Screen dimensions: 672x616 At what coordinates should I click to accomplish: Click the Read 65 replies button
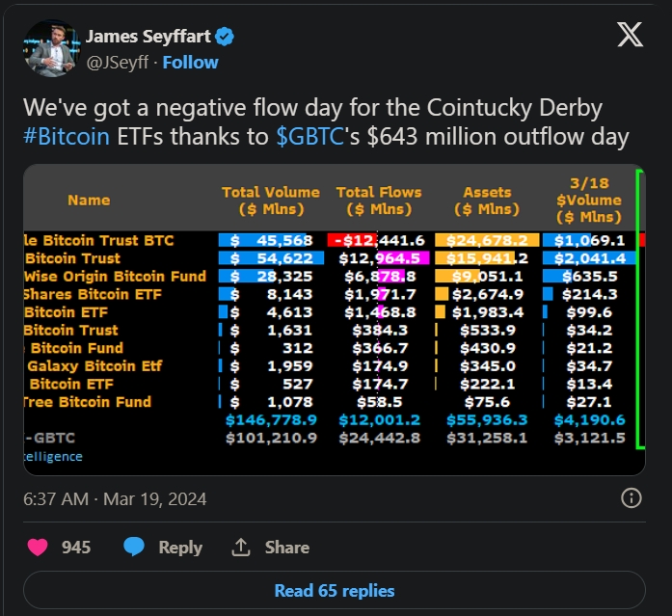click(x=335, y=590)
